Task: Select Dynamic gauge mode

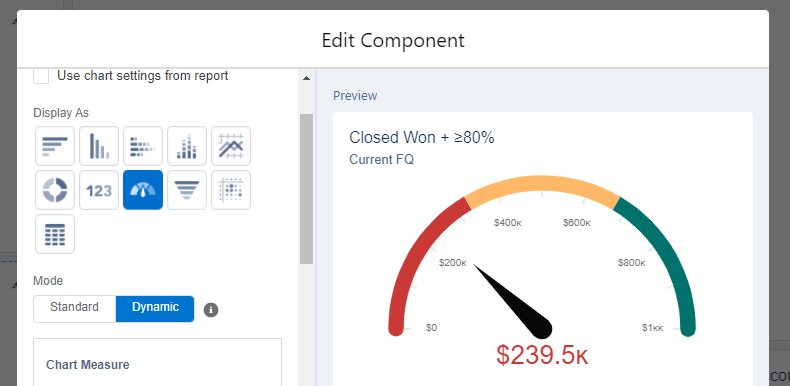Action: pos(155,308)
